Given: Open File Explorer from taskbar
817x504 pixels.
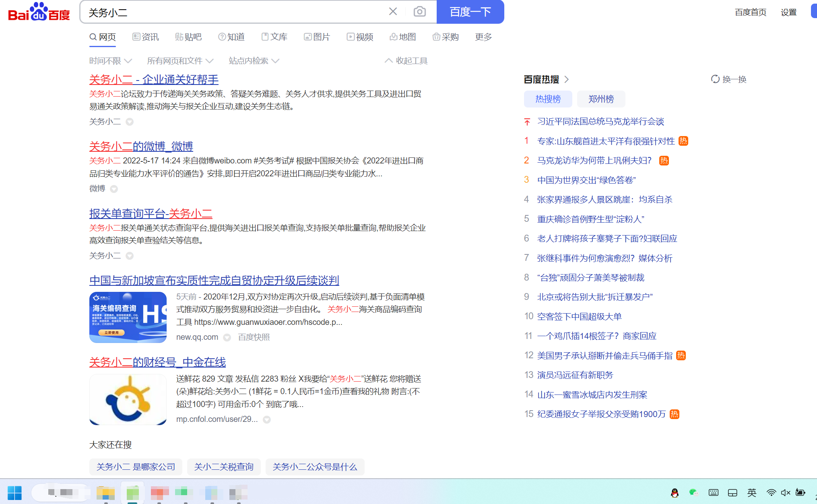Looking at the screenshot, I should coord(106,493).
